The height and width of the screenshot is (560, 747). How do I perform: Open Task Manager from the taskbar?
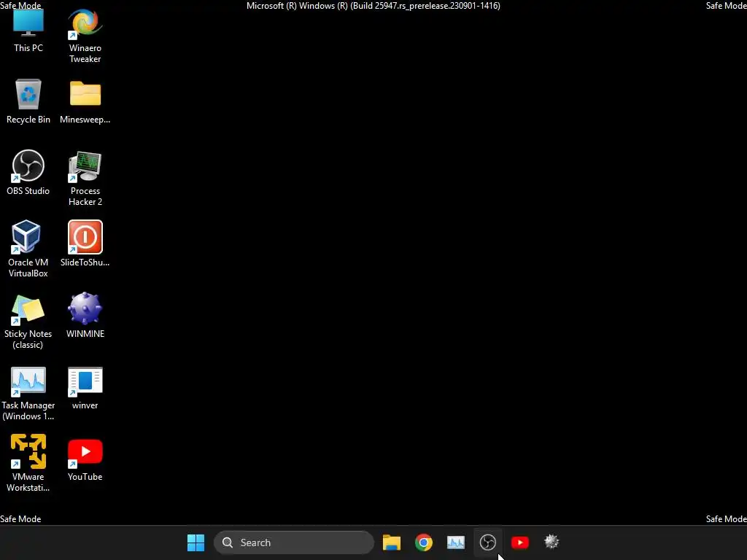click(456, 542)
